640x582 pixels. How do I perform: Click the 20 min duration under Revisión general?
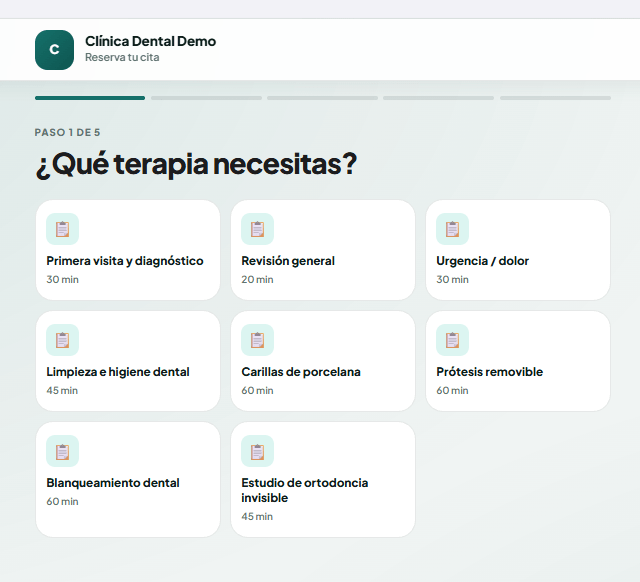click(257, 280)
